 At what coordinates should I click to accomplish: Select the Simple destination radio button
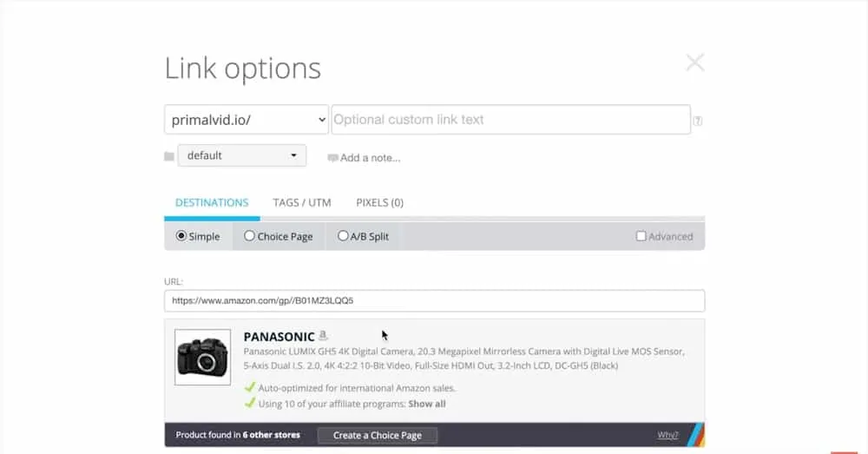point(181,236)
